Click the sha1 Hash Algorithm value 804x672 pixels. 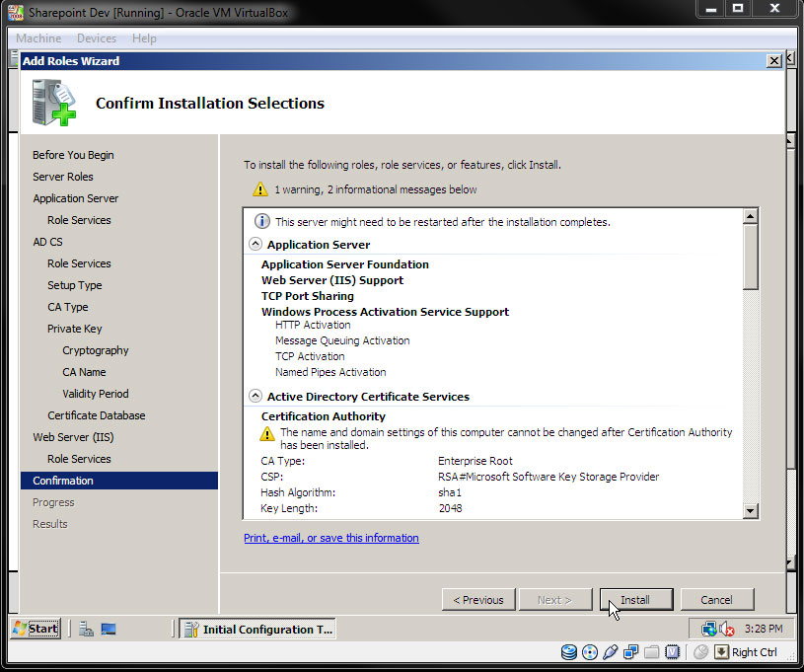tap(450, 492)
